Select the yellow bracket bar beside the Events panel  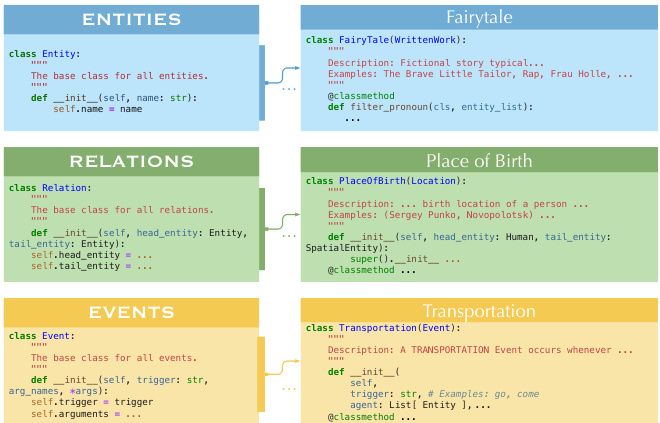point(262,374)
